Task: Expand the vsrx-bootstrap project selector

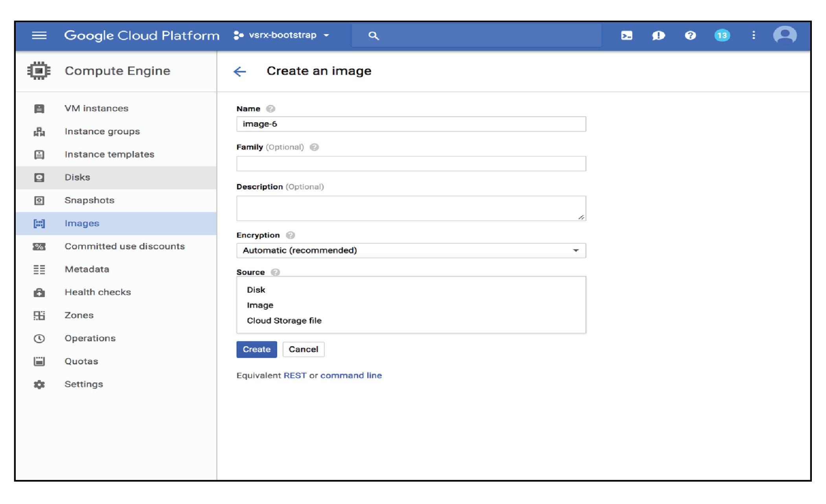Action: (x=281, y=35)
